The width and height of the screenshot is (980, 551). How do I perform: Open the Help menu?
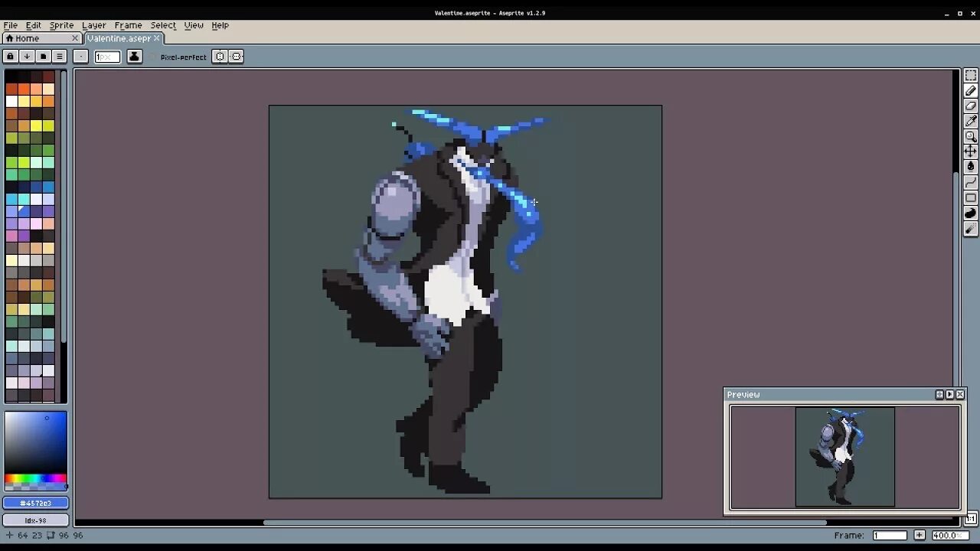pyautogui.click(x=220, y=25)
